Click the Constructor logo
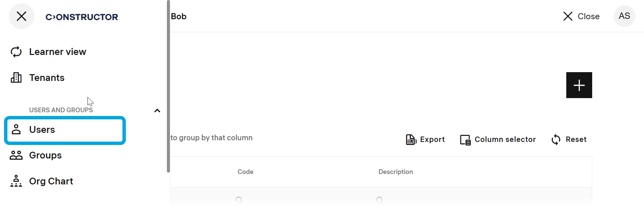This screenshot has height=206, width=644. [x=82, y=17]
